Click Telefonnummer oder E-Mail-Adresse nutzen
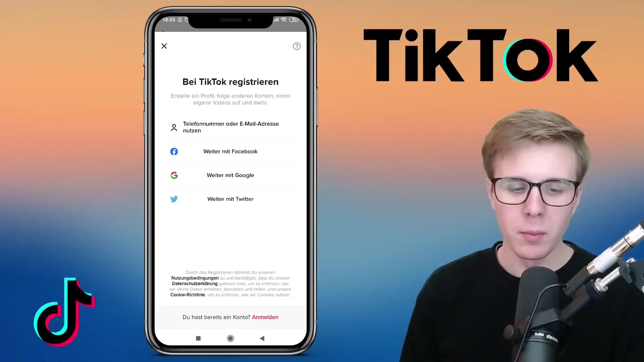Image resolution: width=644 pixels, height=362 pixels. pyautogui.click(x=230, y=127)
